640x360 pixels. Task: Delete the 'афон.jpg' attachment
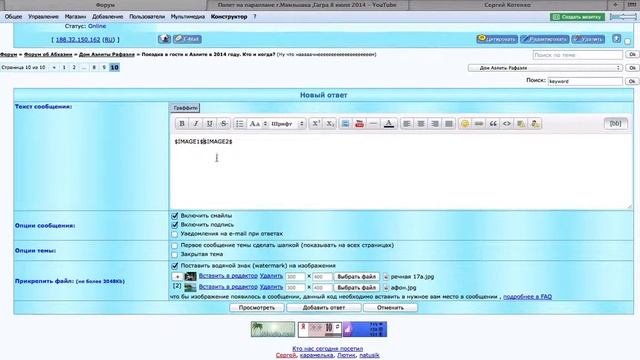click(x=271, y=287)
